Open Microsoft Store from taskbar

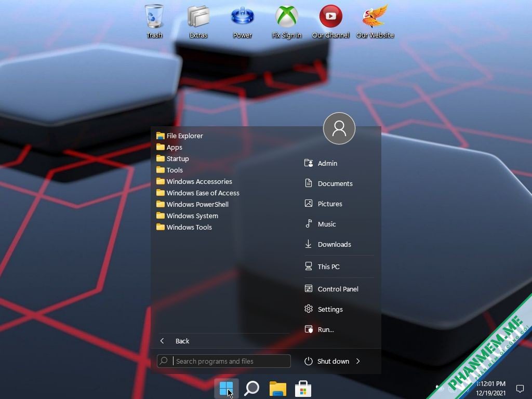tap(303, 388)
